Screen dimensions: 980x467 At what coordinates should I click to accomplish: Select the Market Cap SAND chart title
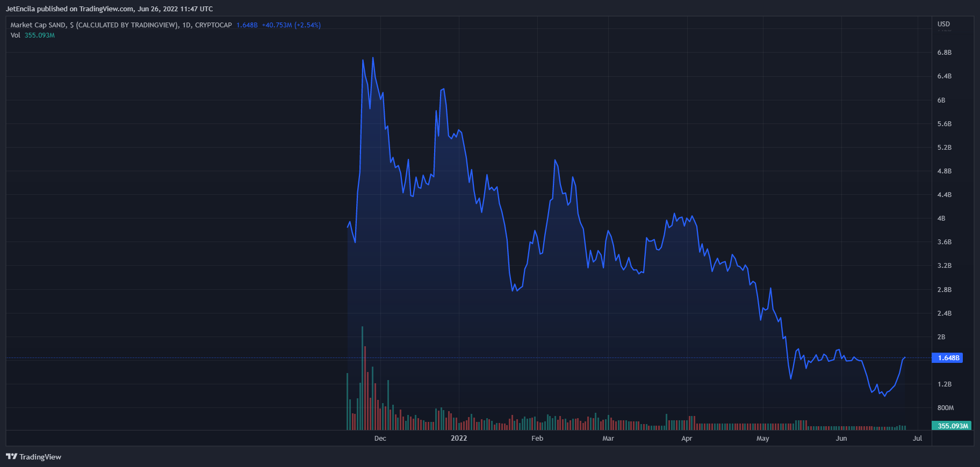(38, 25)
